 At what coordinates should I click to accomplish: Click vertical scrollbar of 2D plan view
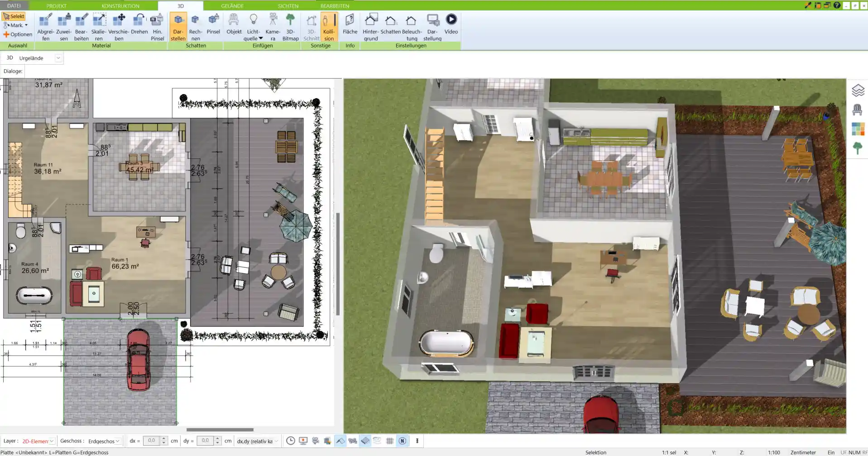(338, 264)
